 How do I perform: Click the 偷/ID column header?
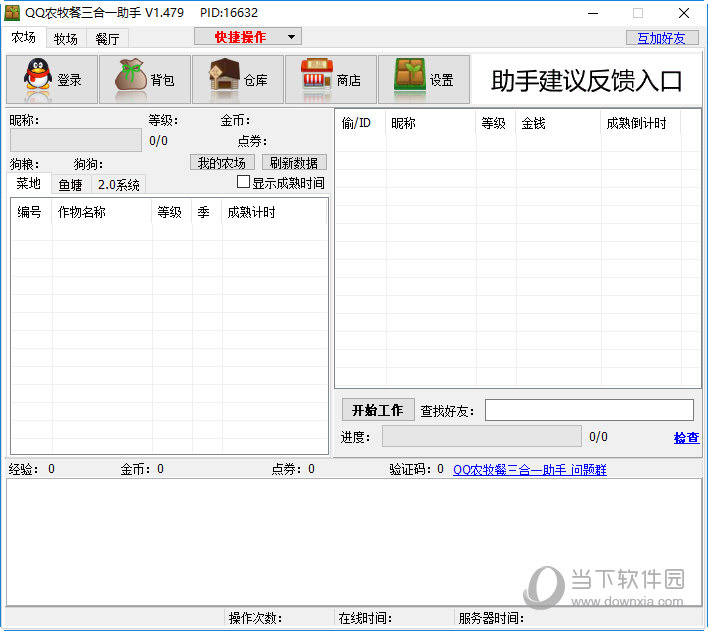tap(360, 123)
